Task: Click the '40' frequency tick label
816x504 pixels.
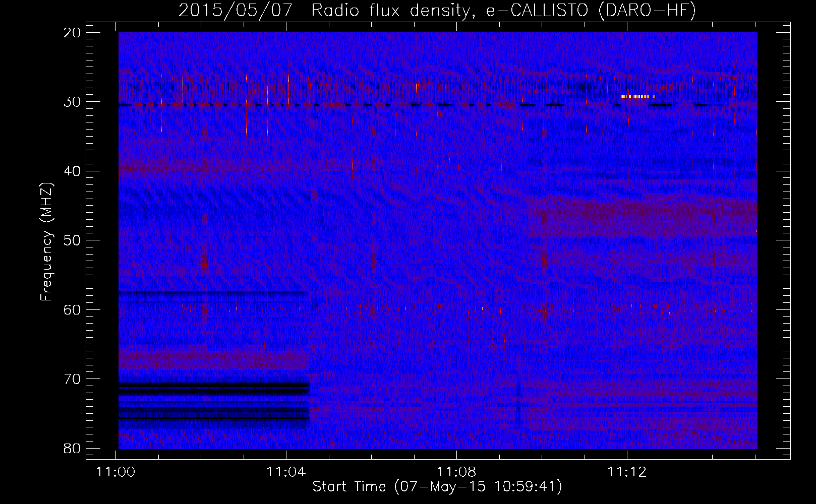Action: click(73, 171)
